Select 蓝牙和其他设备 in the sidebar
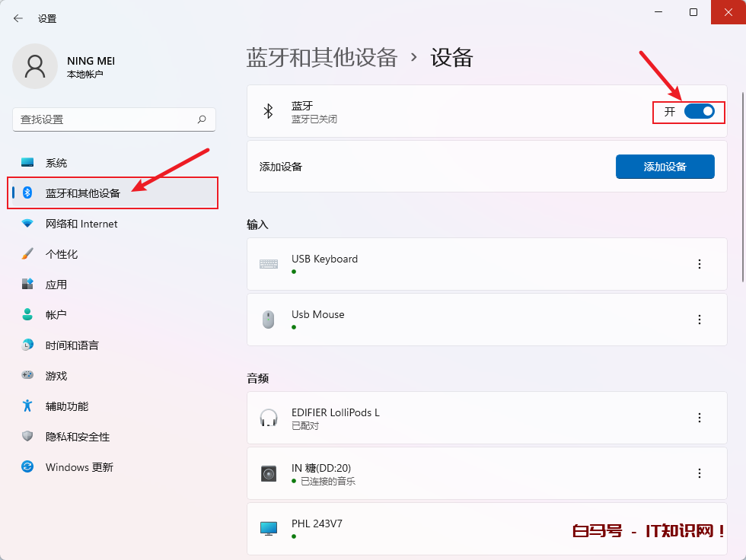 tap(82, 193)
